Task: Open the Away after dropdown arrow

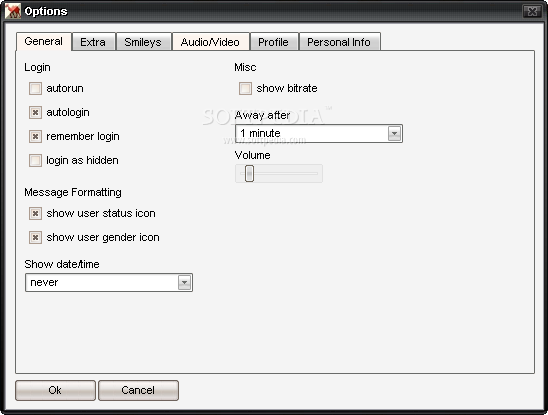Action: tap(394, 133)
